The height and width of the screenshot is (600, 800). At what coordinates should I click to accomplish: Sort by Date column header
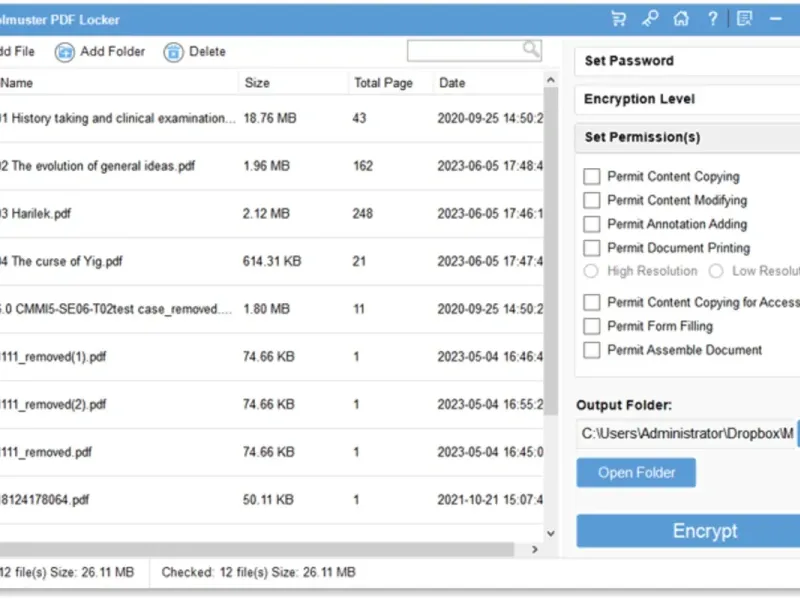point(488,83)
